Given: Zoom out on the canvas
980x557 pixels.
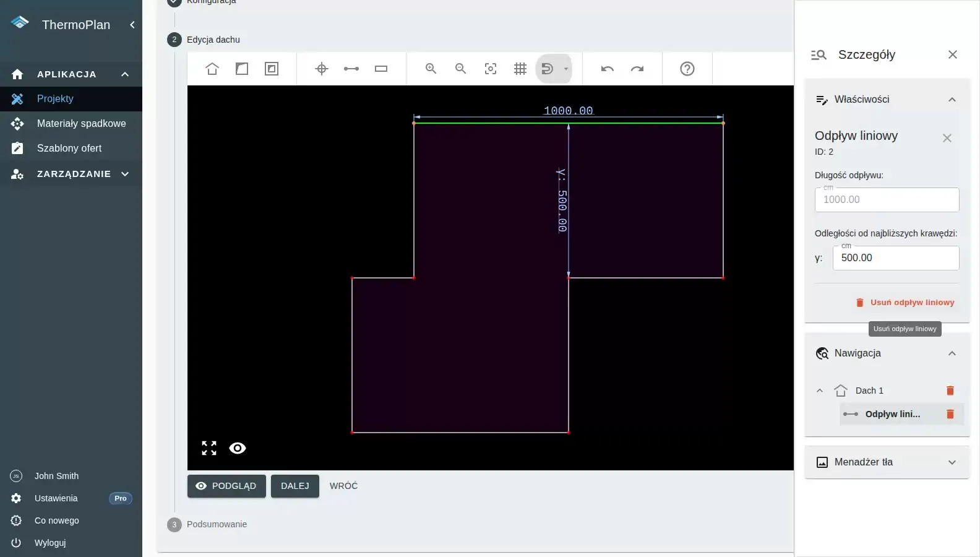Looking at the screenshot, I should pos(461,69).
